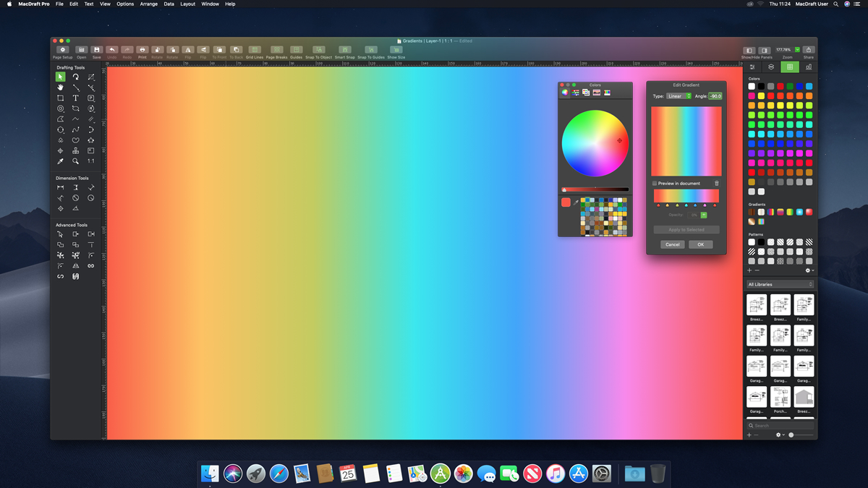
Task: Select the heart shape tool
Action: point(76,140)
